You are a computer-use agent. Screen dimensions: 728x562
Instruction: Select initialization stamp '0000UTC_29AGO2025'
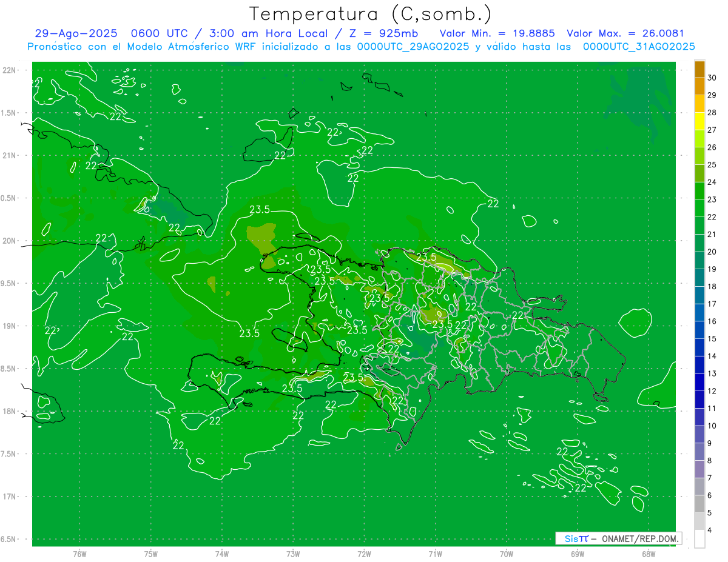click(x=413, y=47)
